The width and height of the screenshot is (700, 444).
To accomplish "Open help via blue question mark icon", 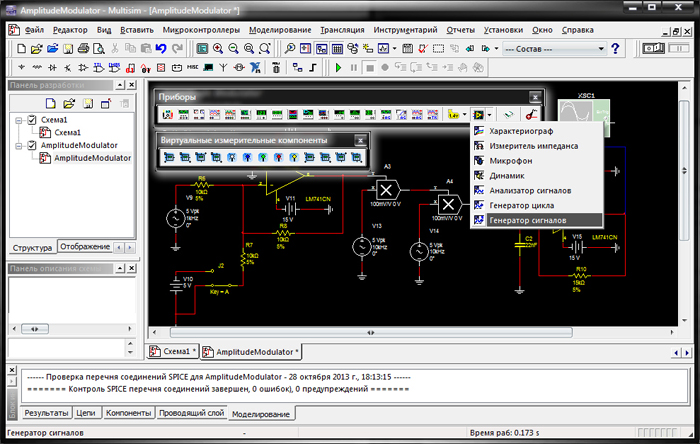I will point(615,49).
